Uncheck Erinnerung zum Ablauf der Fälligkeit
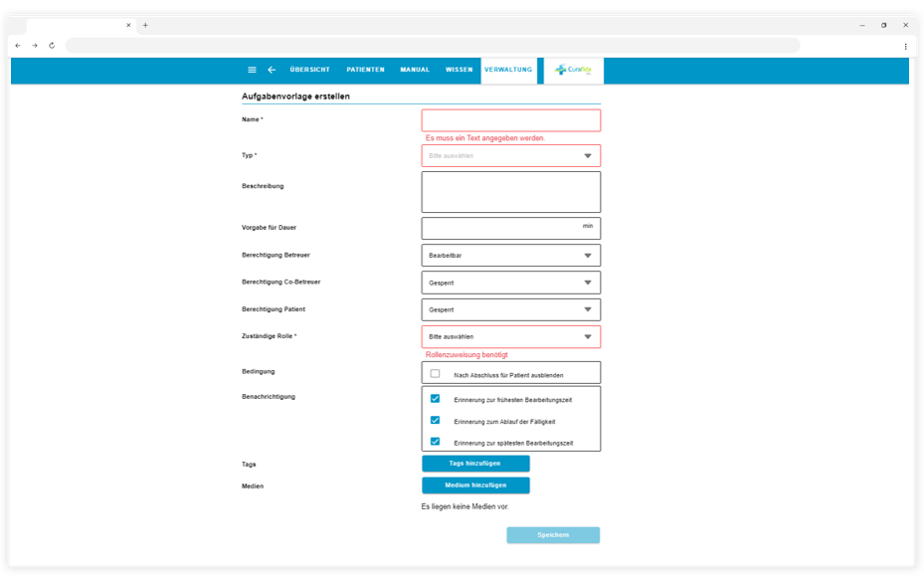 pyautogui.click(x=435, y=420)
